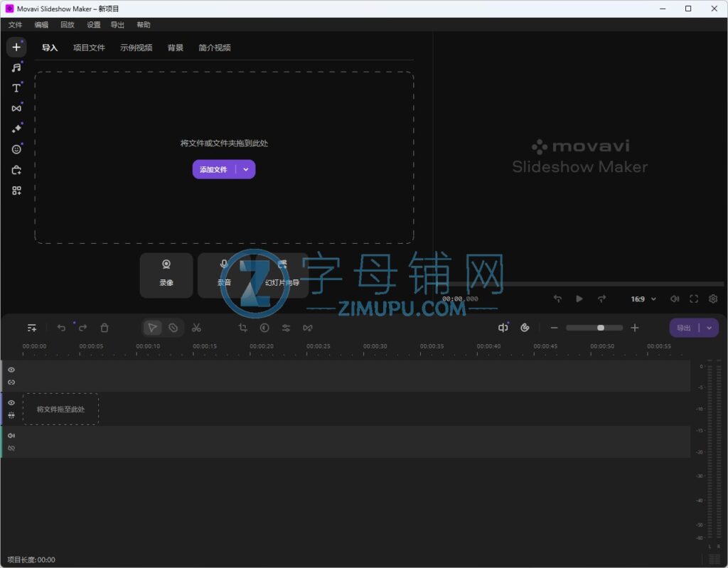The image size is (728, 568).
Task: Enter fullscreen preview mode
Action: pyautogui.click(x=694, y=299)
